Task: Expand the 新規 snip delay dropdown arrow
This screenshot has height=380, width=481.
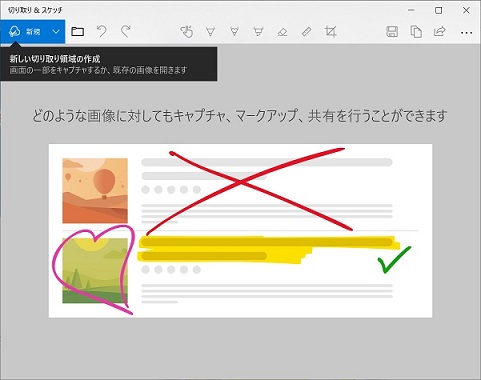Action: tap(56, 32)
